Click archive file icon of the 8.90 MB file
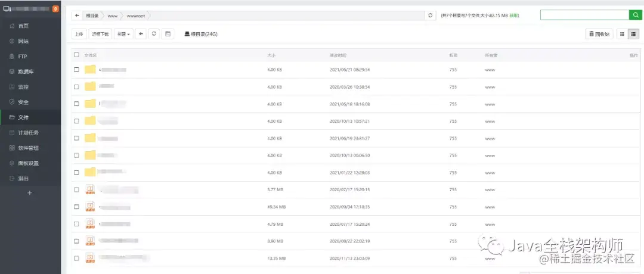Screen dimensions: 644x274 click(x=90, y=241)
